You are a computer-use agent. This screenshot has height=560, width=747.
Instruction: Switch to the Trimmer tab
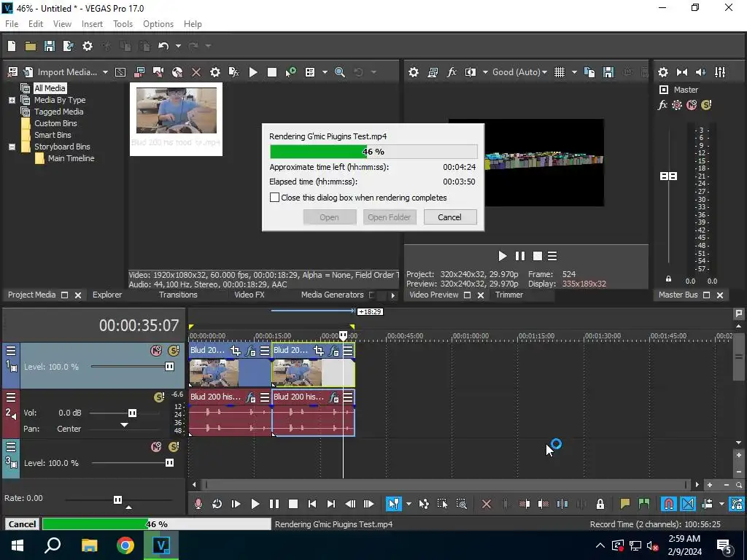[509, 295]
